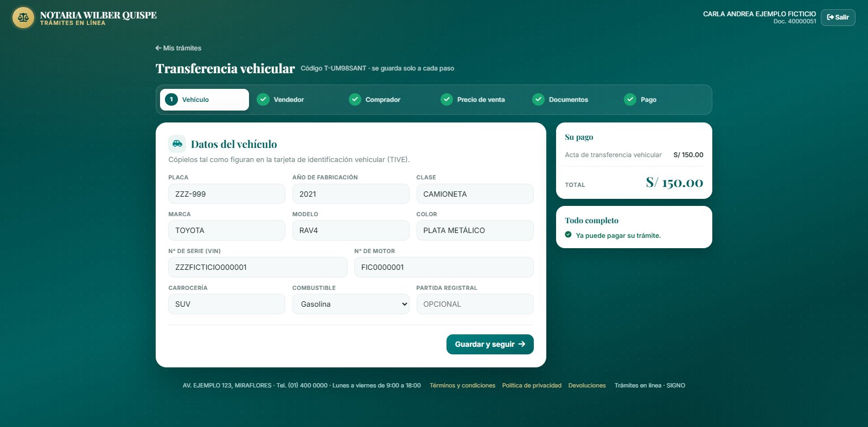Click the check icon next to Precio de venta
The image size is (868, 427).
click(446, 100)
